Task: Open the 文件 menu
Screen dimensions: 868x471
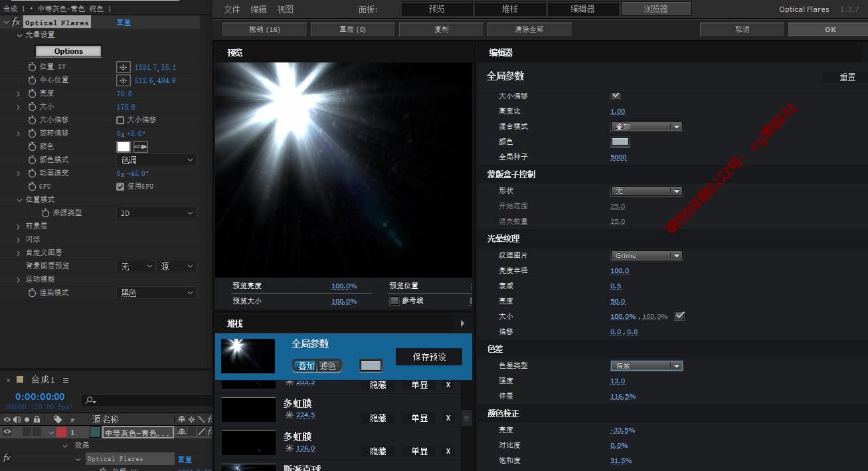Action: pyautogui.click(x=232, y=9)
